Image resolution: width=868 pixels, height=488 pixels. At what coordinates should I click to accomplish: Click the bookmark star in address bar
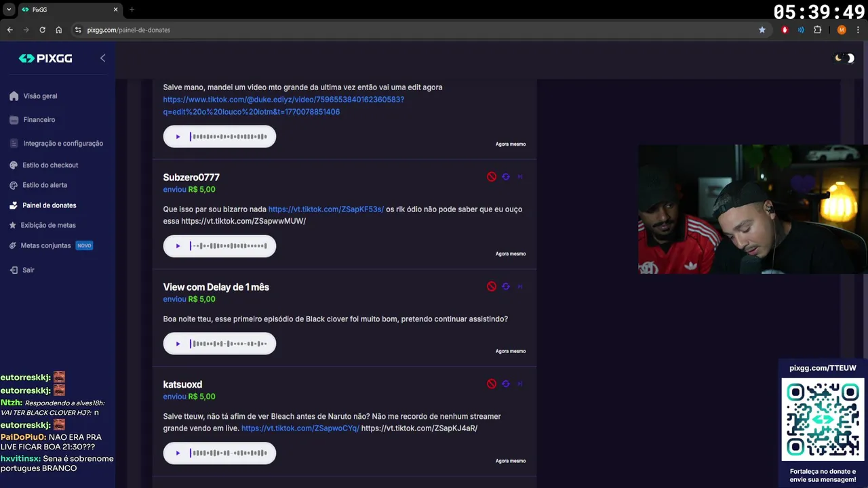click(762, 30)
